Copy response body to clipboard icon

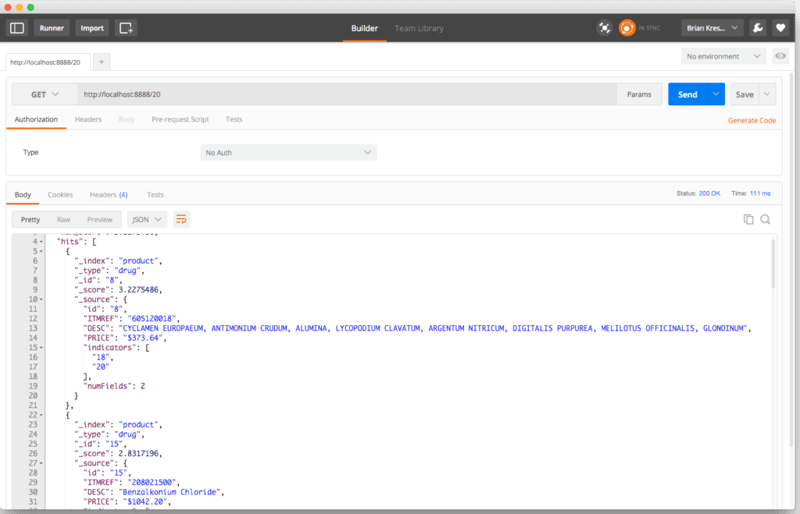[x=747, y=219]
